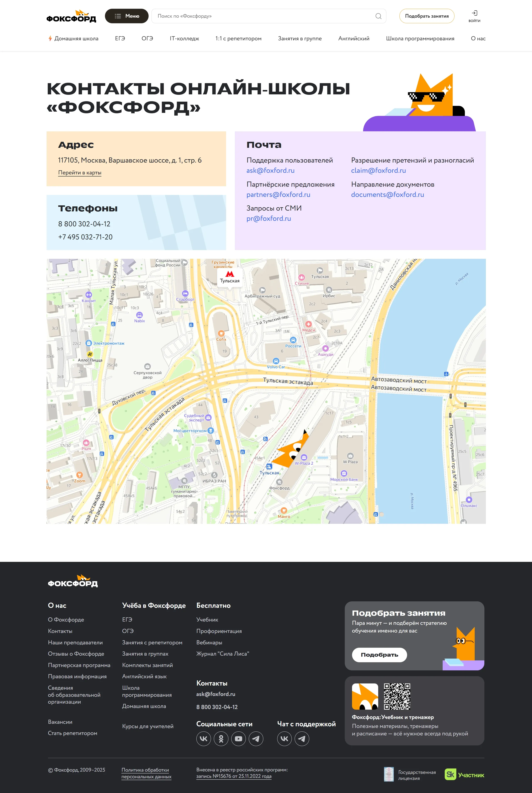
Task: Open the YouTube social icon
Action: tap(239, 738)
